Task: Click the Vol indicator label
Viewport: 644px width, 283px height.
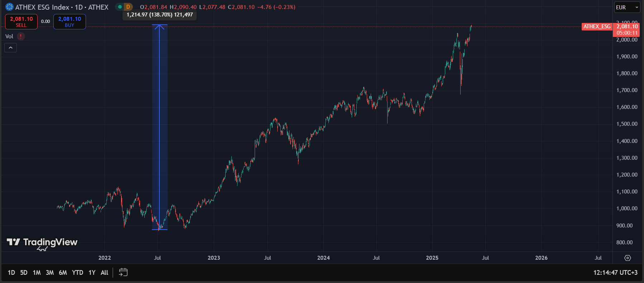Action: (x=9, y=36)
